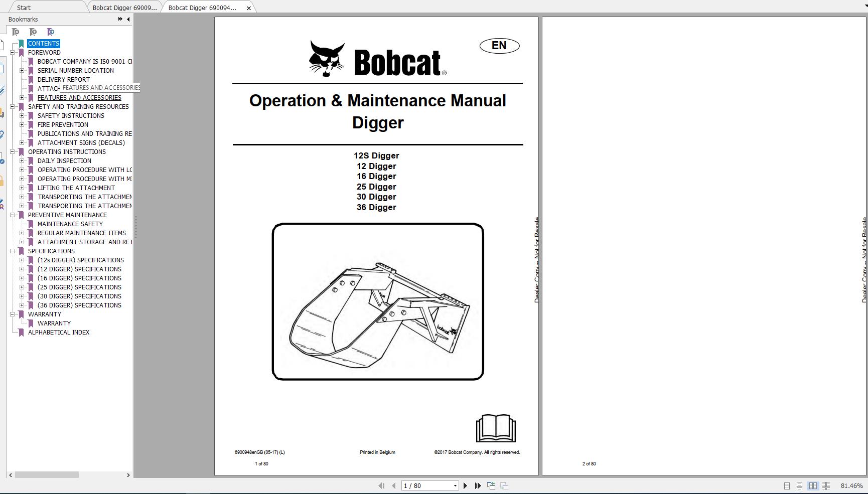Click the expand current bookmark icon
This screenshot has height=494, width=868.
pyautogui.click(x=50, y=32)
